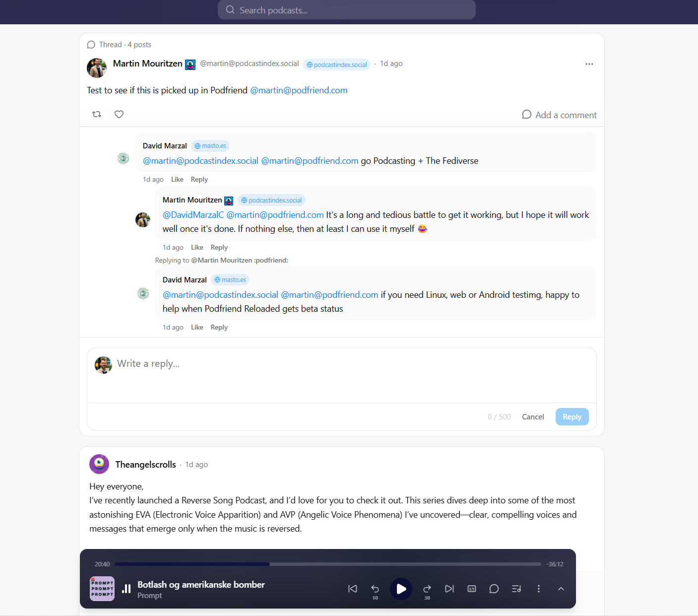This screenshot has width=698, height=616.
Task: Cancel the reply draft
Action: (x=533, y=417)
